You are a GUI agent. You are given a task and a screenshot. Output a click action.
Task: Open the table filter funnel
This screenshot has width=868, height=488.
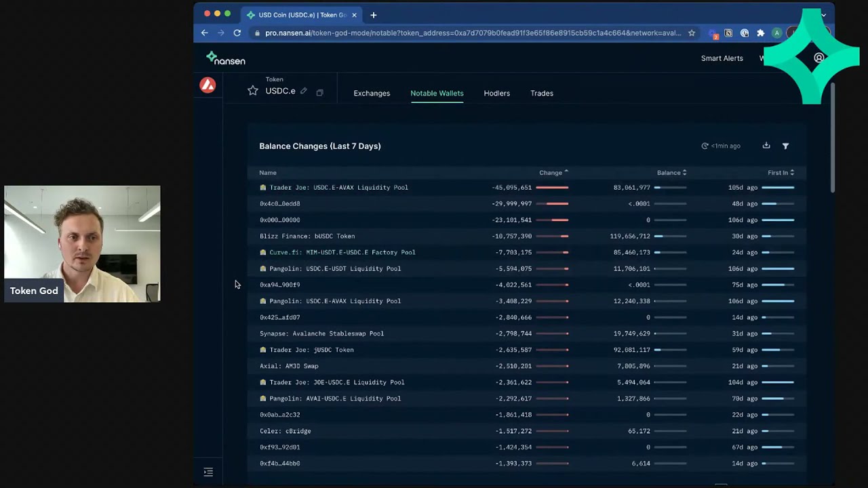[785, 146]
